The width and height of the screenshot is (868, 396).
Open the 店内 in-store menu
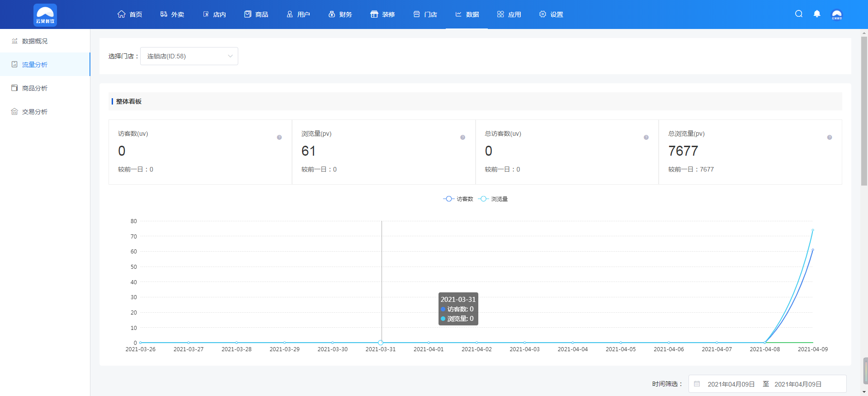(214, 14)
